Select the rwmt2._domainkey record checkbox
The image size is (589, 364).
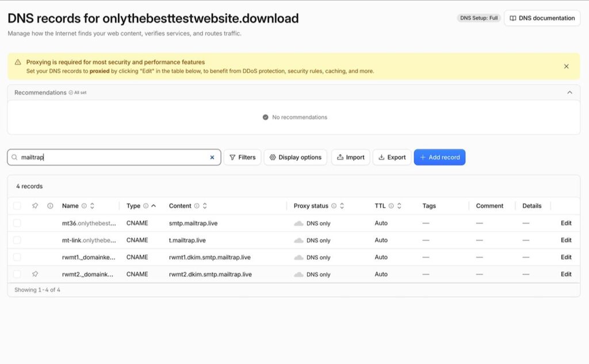tap(17, 274)
